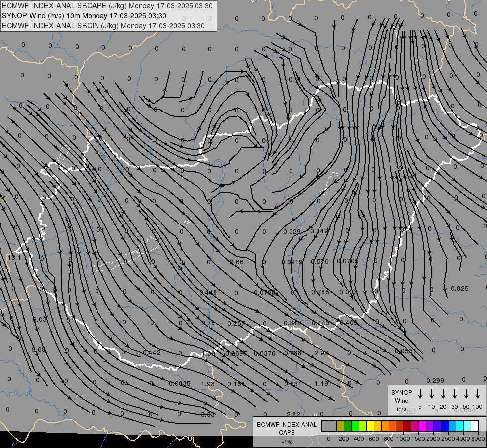Click the 5 m/s wind arrow in legend
Image resolution: width=487 pixels, height=448 pixels.
[x=420, y=394]
